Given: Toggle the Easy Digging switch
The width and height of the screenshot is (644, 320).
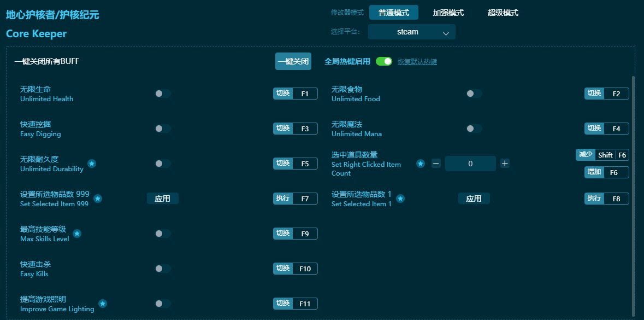Looking at the screenshot, I should 162,129.
